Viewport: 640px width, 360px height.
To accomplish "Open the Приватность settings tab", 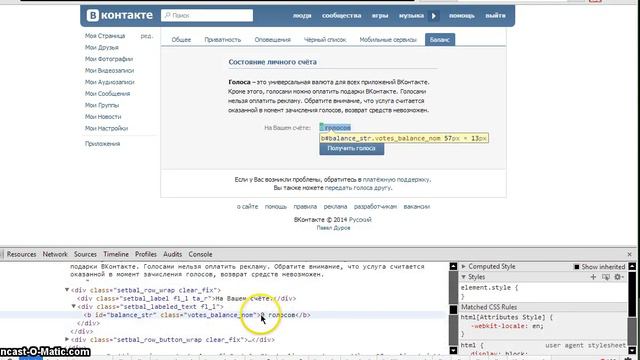I will coord(223,40).
